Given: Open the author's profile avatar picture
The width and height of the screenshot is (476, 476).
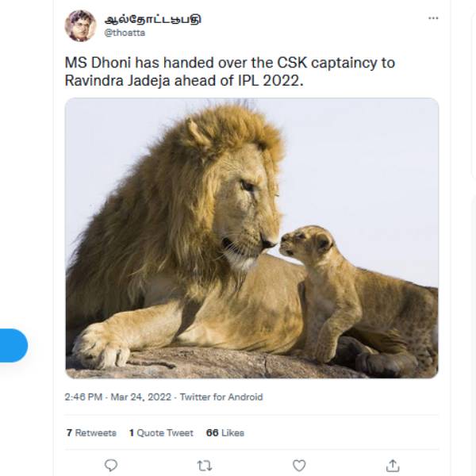Looking at the screenshot, I should [x=80, y=25].
